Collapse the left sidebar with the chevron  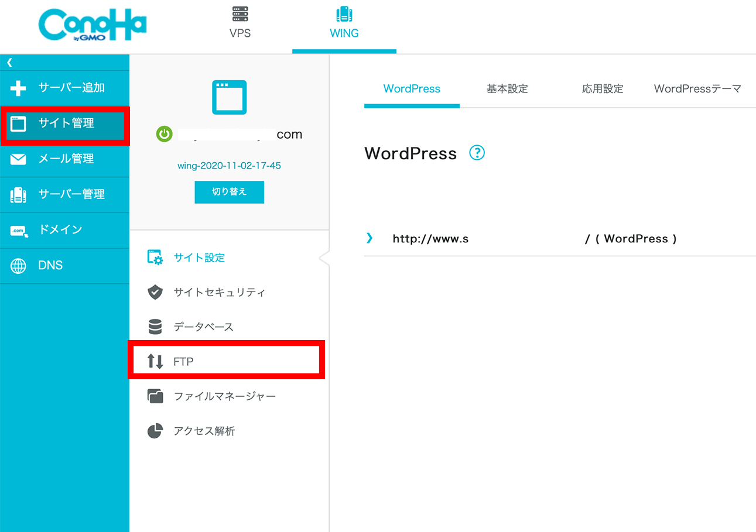[9, 62]
